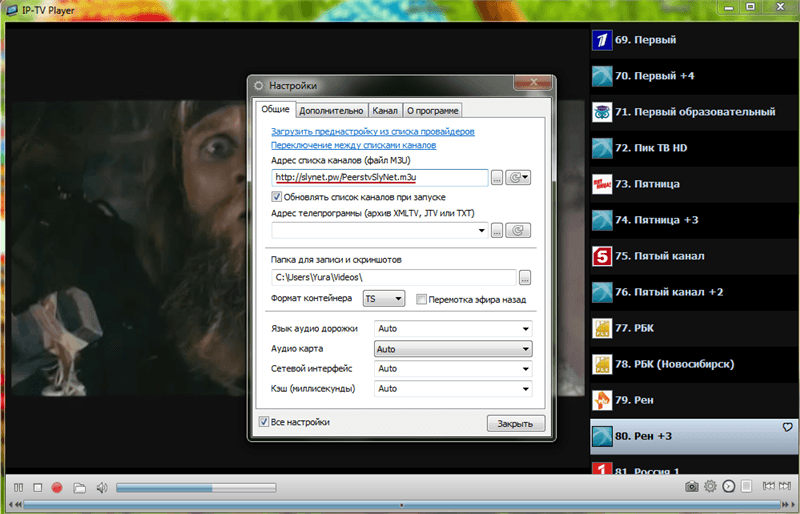This screenshot has width=800, height=514.
Task: Open the Общие tab
Action: point(276,109)
